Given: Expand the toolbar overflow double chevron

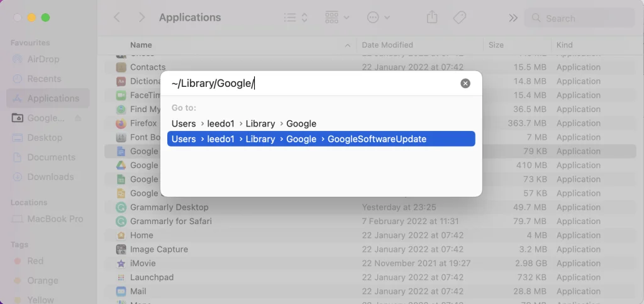Looking at the screenshot, I should click(513, 18).
